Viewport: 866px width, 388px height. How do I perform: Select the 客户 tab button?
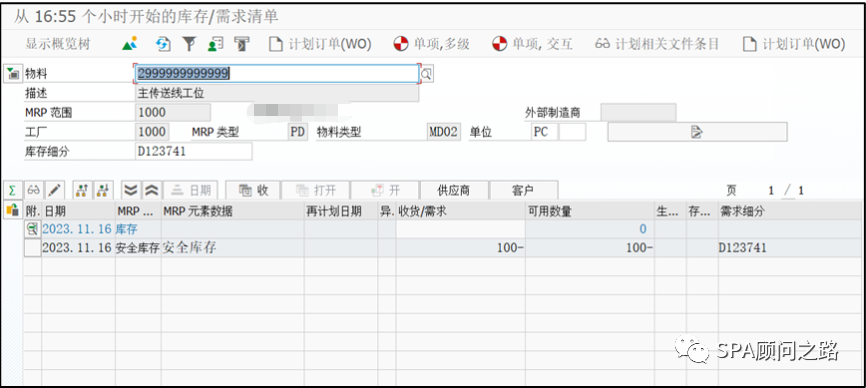(523, 190)
